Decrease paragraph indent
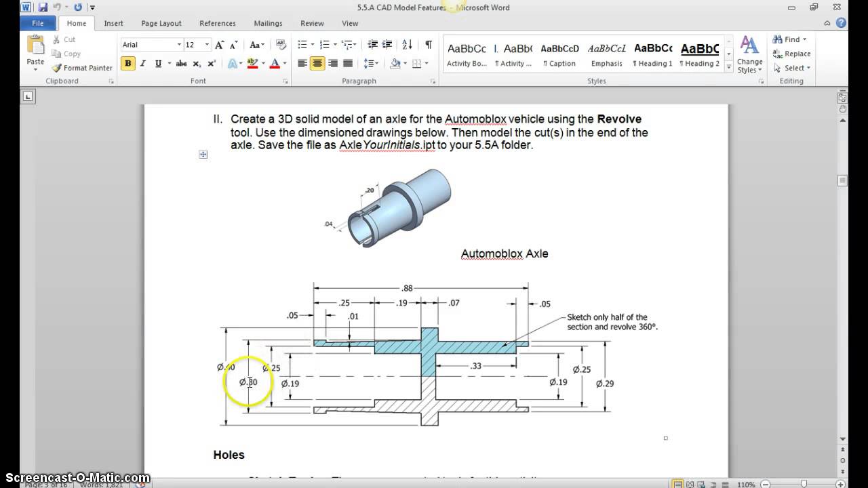This screenshot has height=488, width=868. click(372, 45)
